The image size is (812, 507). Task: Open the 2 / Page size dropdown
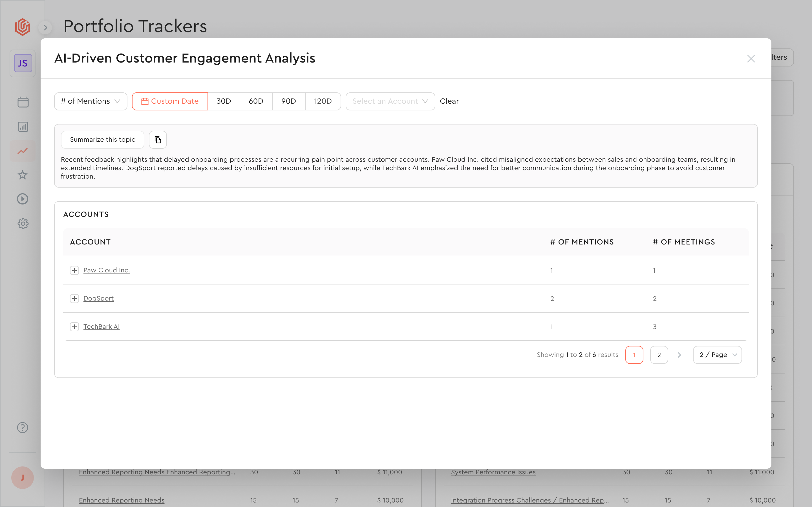pyautogui.click(x=717, y=355)
